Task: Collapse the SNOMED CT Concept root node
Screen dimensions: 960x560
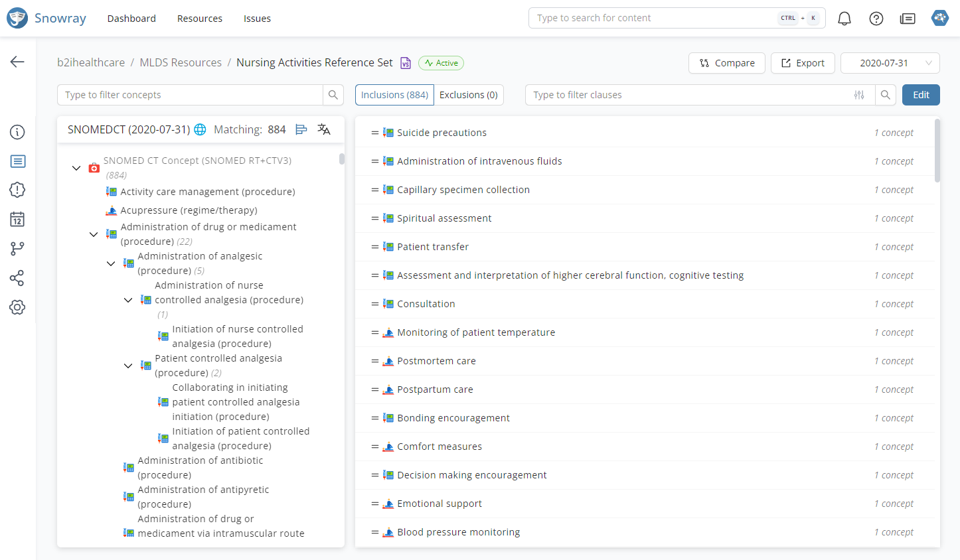Action: 76,168
